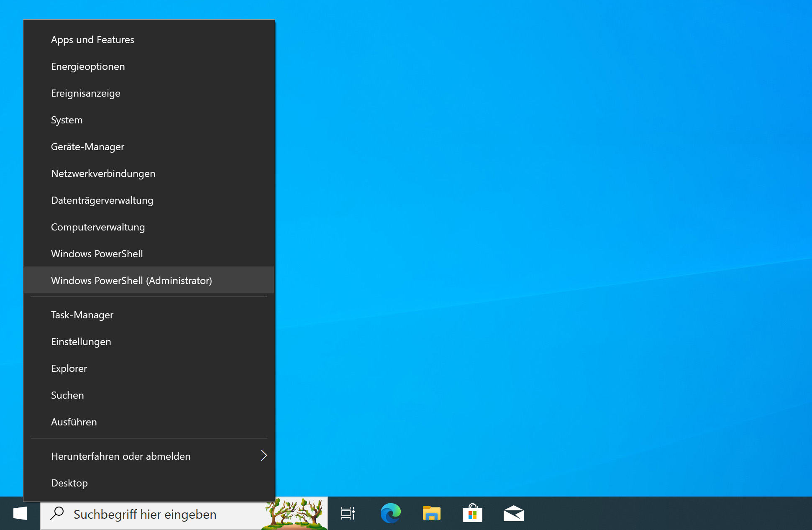Click the search magnifier icon in taskbar
The width and height of the screenshot is (812, 530).
(x=57, y=513)
